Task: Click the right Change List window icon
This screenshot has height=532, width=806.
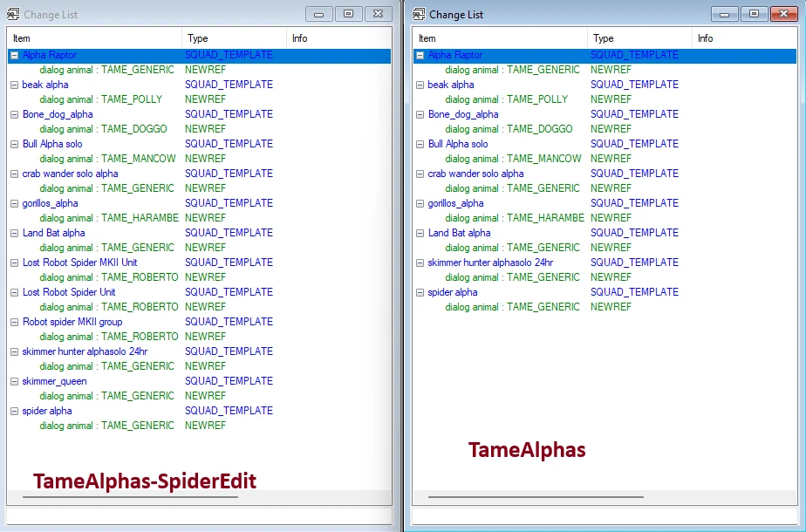Action: [419, 14]
